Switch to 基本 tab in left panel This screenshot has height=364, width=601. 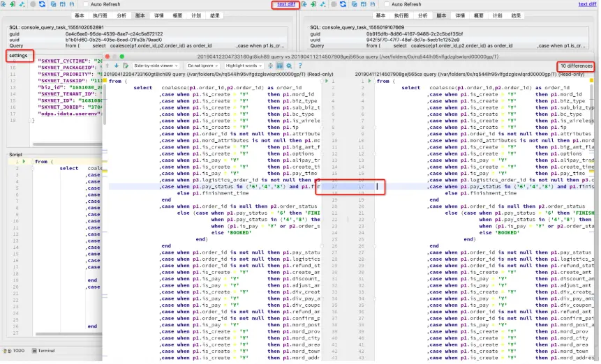(80, 16)
